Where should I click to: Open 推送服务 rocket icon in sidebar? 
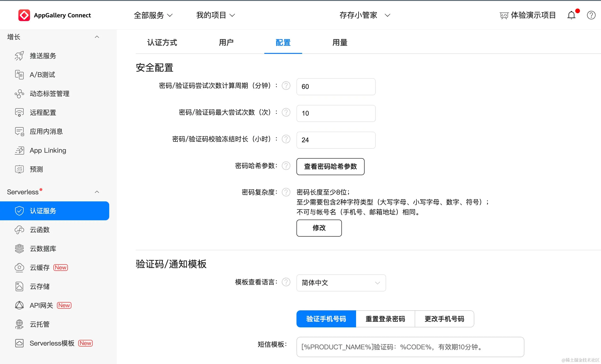[x=19, y=56]
